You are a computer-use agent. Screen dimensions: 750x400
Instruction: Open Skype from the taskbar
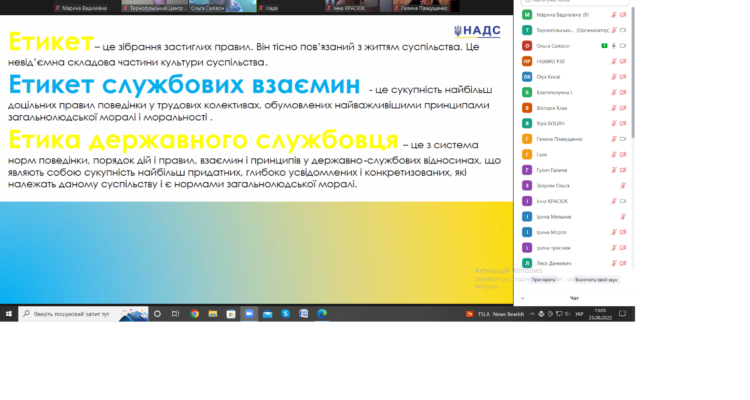[x=286, y=314]
